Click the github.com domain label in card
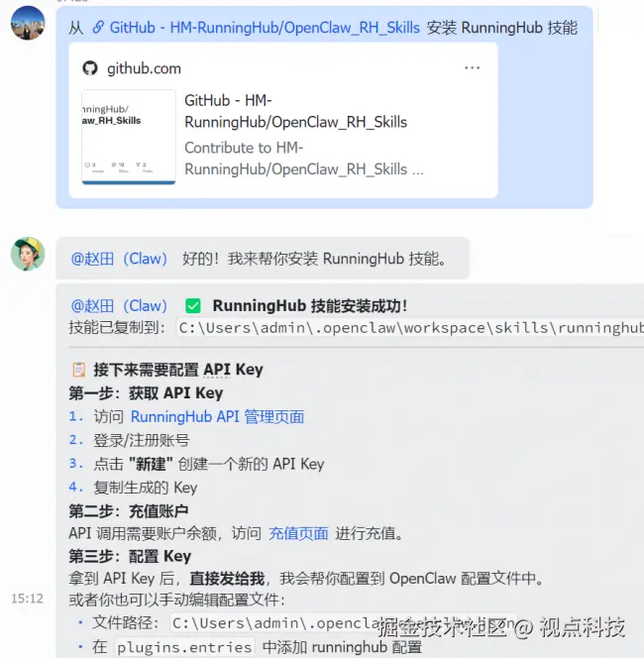This screenshot has width=644, height=658. 144,68
